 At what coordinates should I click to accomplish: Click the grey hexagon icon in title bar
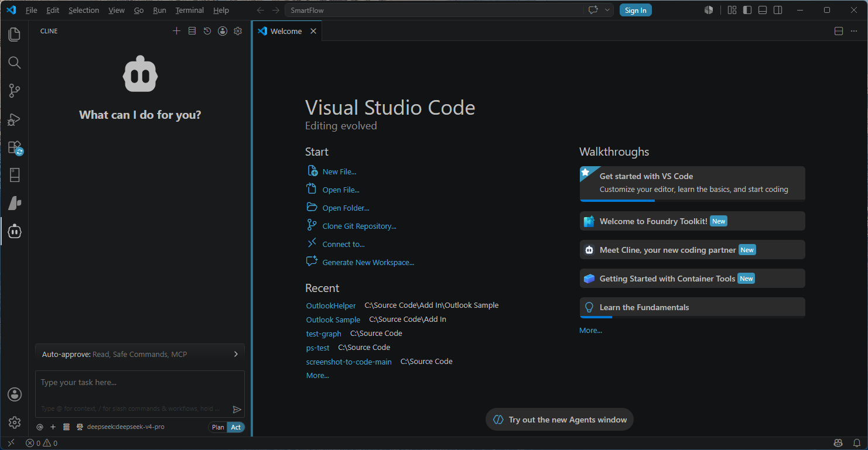click(x=709, y=10)
